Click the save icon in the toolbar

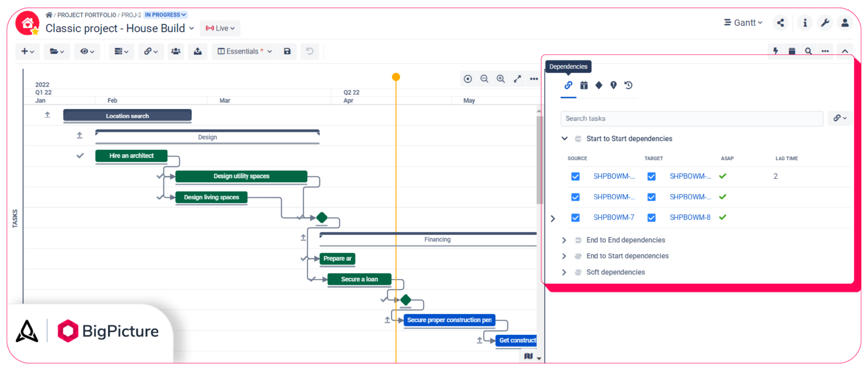tap(287, 51)
